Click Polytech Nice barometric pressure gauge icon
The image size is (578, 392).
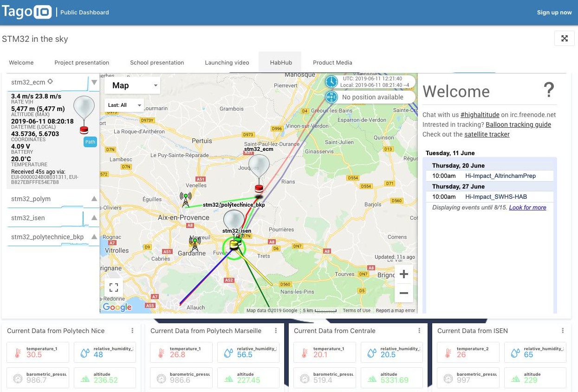[x=18, y=378]
